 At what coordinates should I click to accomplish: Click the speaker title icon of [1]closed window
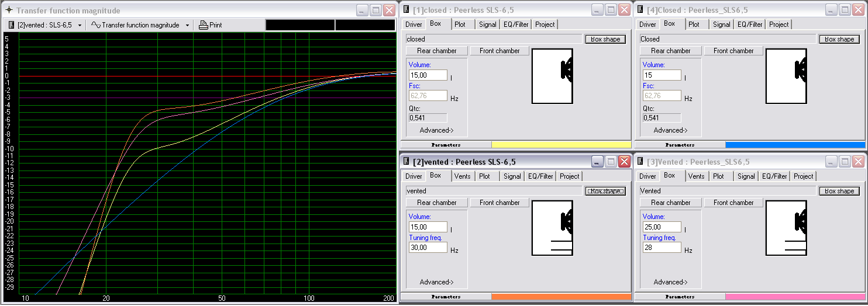pyautogui.click(x=407, y=10)
